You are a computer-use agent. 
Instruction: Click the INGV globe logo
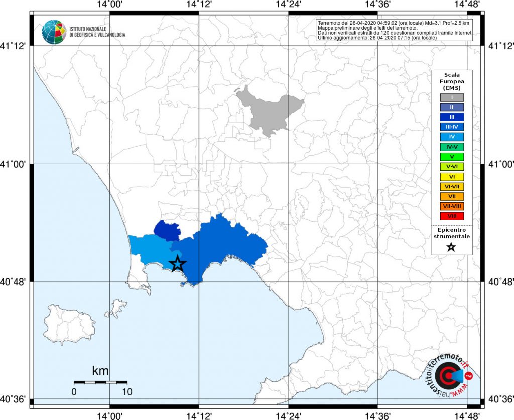[54, 32]
